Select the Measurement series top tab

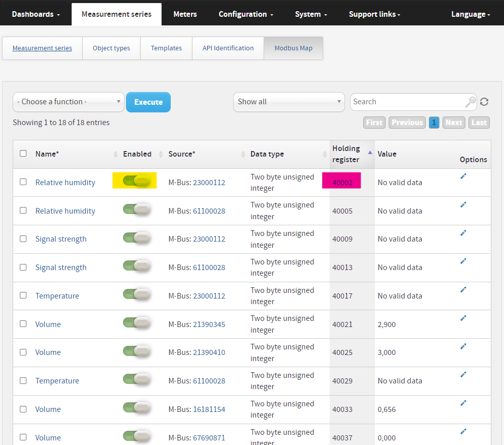point(116,14)
